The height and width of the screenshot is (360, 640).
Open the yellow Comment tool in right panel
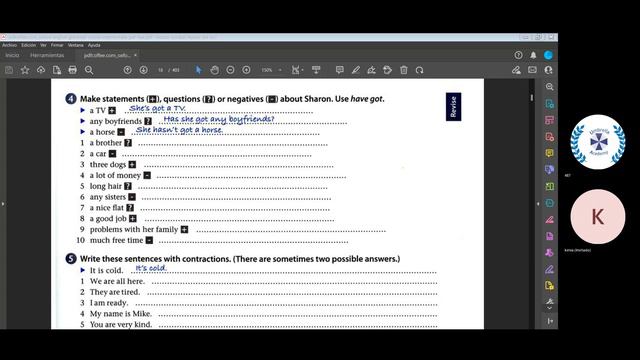point(549,153)
